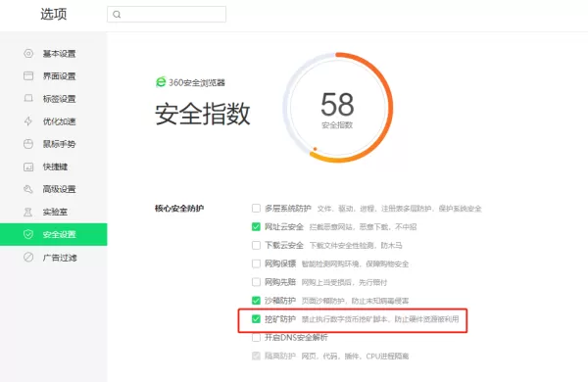Switch to 界面设置 section
588x382 pixels.
coord(54,76)
